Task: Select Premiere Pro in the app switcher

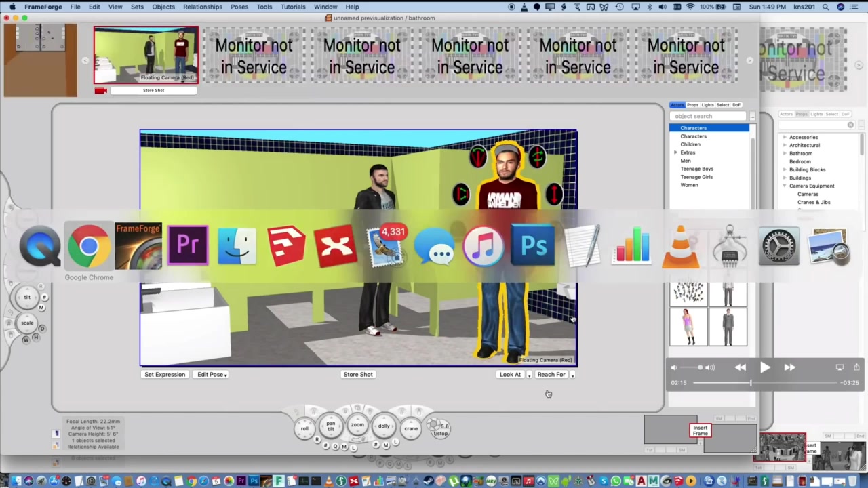Action: click(x=188, y=245)
